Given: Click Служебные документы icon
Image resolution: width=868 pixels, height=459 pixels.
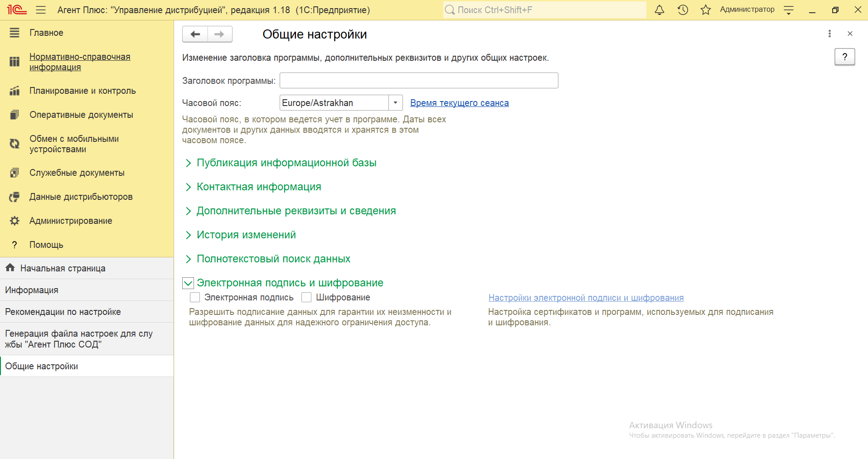Looking at the screenshot, I should (15, 173).
